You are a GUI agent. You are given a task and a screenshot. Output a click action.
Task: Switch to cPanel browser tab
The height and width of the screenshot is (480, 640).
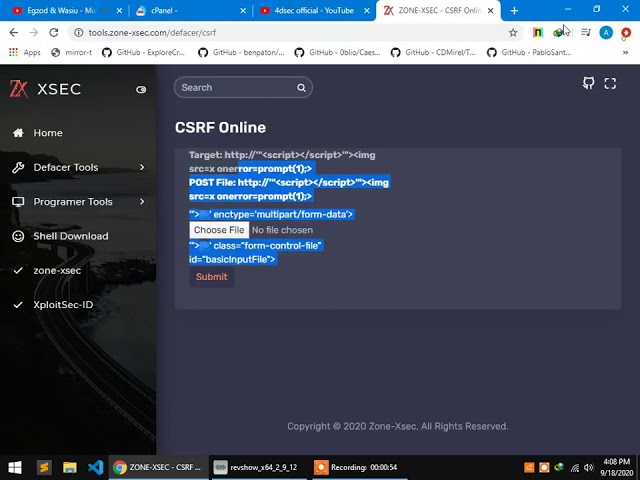pyautogui.click(x=163, y=11)
